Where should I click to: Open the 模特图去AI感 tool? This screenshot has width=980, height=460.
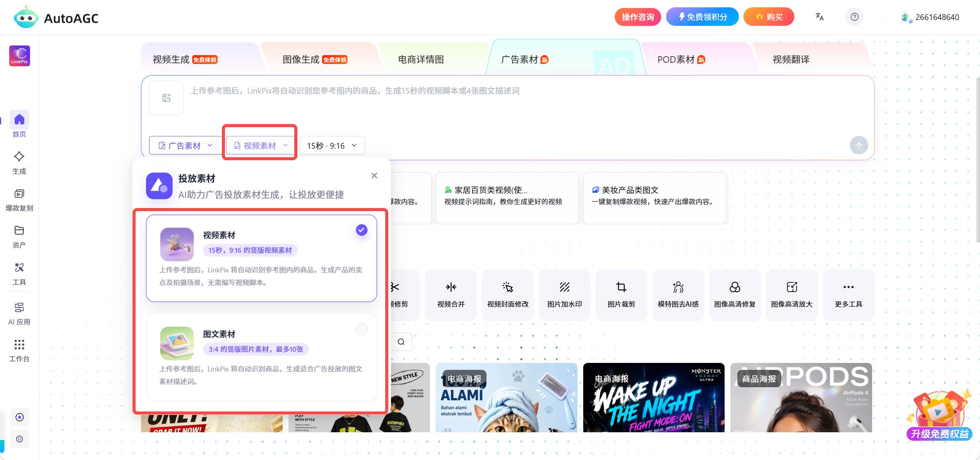click(x=678, y=295)
